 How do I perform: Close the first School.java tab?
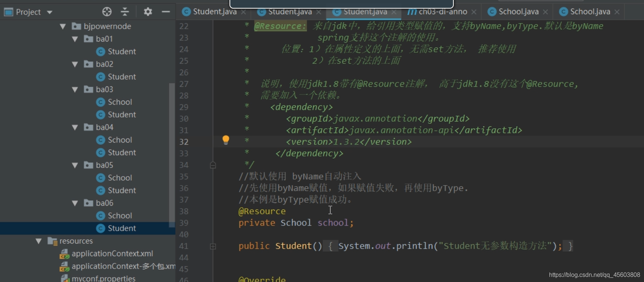pyautogui.click(x=545, y=12)
